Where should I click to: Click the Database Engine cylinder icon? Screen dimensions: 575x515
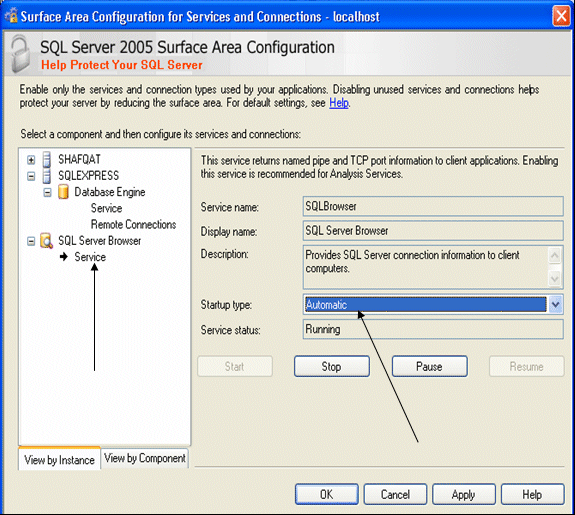click(63, 192)
